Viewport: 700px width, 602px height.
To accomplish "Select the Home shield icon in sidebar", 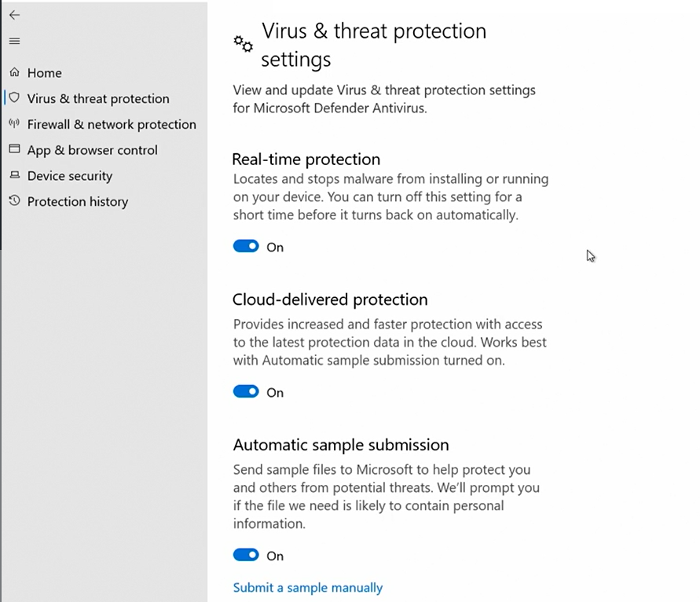I will pyautogui.click(x=14, y=72).
